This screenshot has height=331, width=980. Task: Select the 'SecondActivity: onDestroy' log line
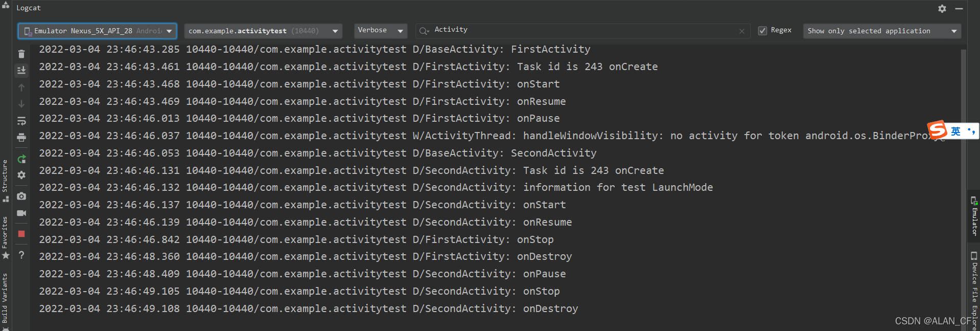tap(309, 309)
